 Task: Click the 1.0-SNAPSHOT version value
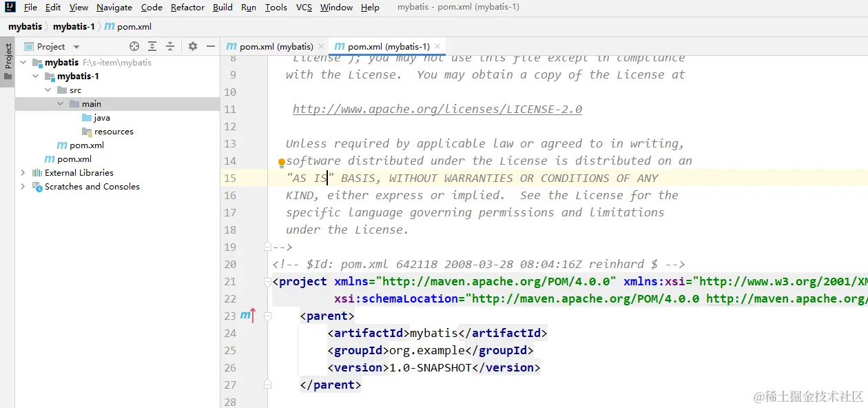[x=431, y=367]
